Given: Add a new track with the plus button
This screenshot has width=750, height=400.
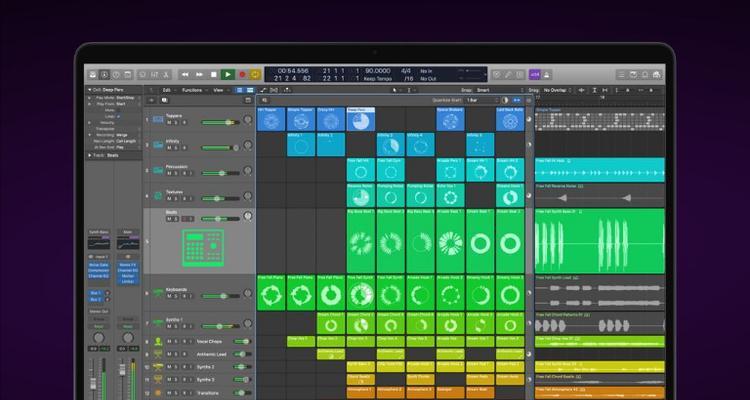Looking at the screenshot, I should 152,100.
